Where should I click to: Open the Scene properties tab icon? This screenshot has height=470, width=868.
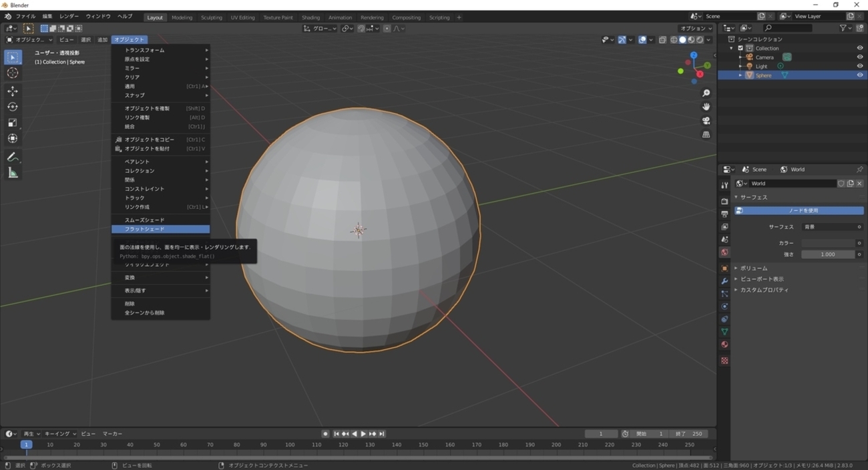click(x=724, y=240)
